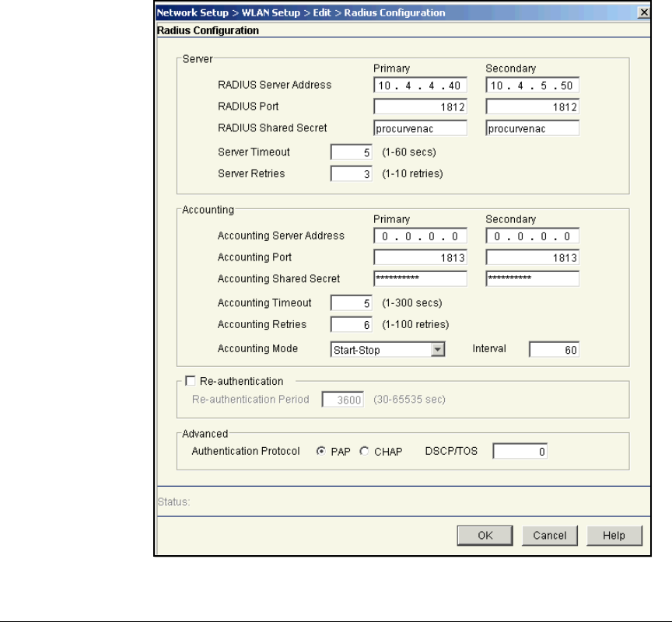Click the Primary Accounting Shared Secret field
The image size is (672, 622).
tap(420, 278)
